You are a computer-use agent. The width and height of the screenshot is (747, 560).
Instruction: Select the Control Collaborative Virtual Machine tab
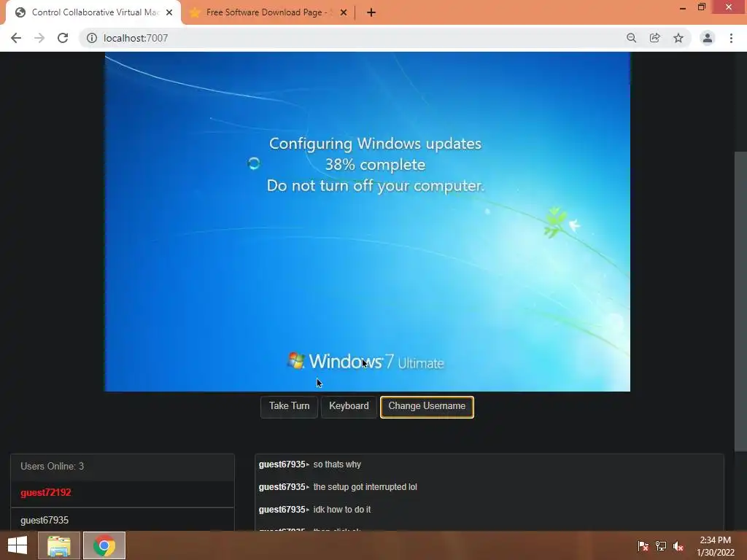click(93, 12)
